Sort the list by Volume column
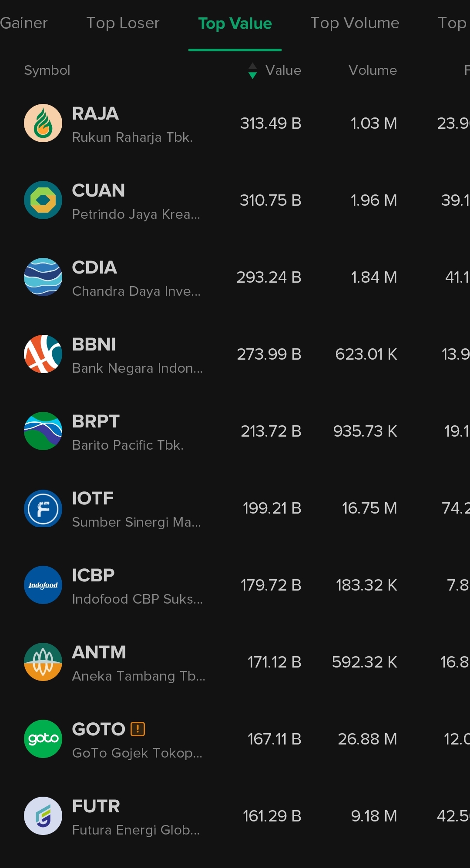Screen dimensions: 470x868 tap(373, 70)
